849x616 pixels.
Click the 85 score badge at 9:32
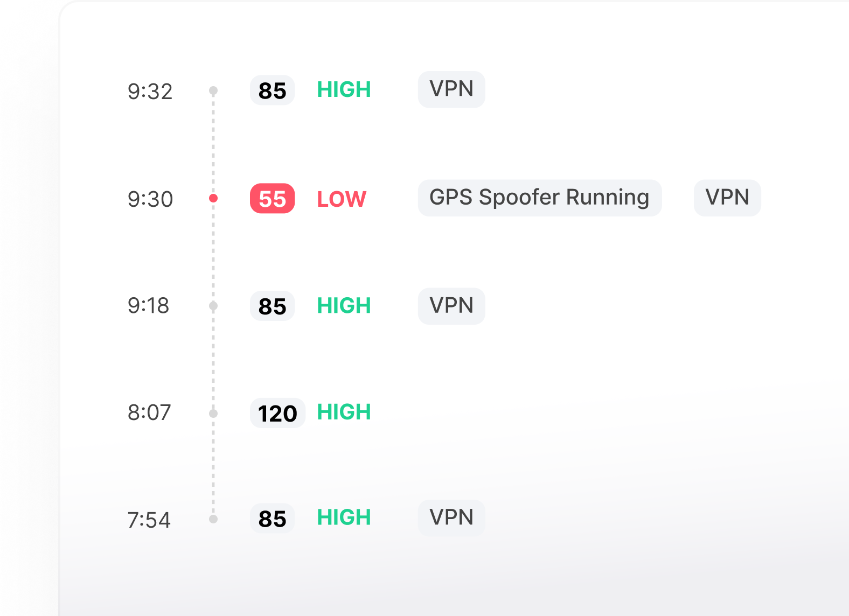272,90
